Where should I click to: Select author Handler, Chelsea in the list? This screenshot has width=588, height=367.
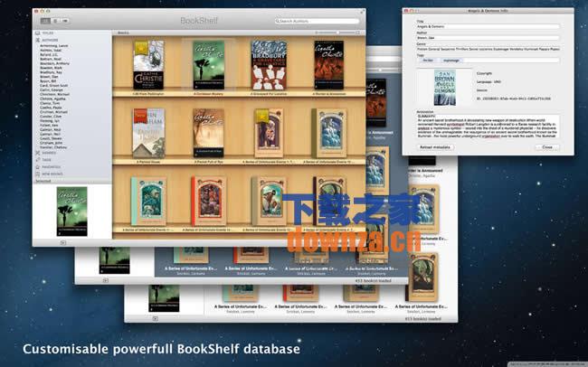tap(53, 147)
